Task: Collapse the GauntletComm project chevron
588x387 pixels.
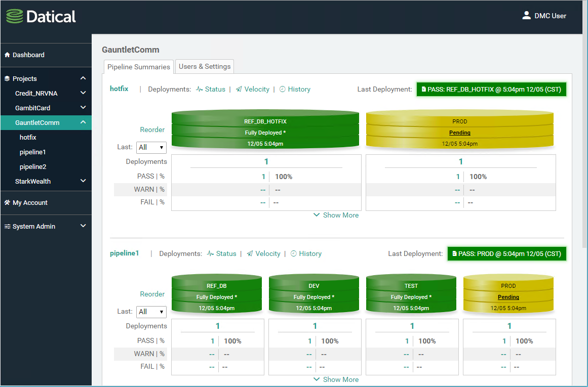Action: pos(83,122)
